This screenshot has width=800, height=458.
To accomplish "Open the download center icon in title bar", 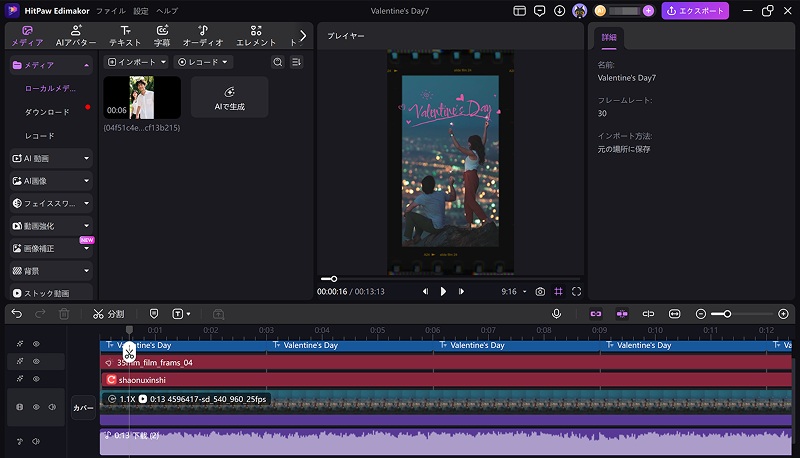I will 560,10.
